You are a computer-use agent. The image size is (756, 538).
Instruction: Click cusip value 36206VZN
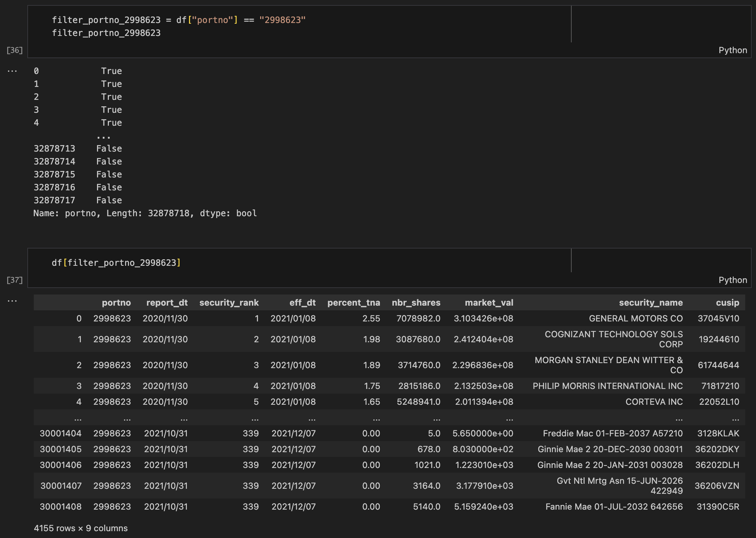[717, 486]
